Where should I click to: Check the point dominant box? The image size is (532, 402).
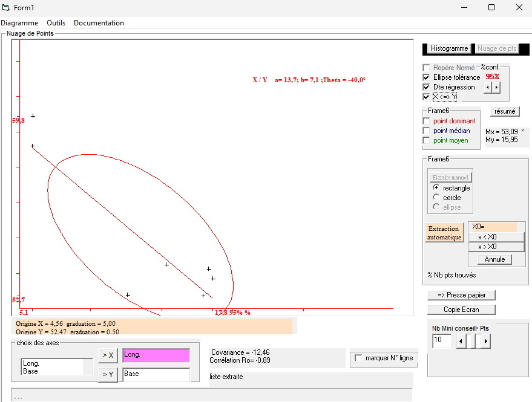tap(427, 121)
